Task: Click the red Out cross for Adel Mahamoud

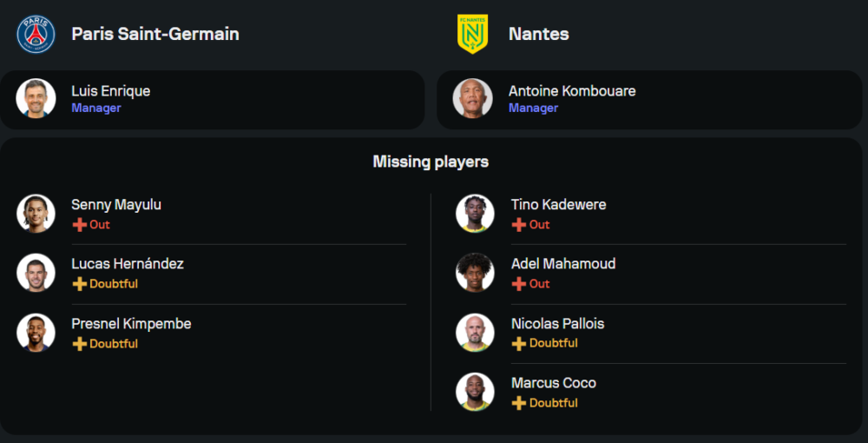Action: click(x=519, y=284)
